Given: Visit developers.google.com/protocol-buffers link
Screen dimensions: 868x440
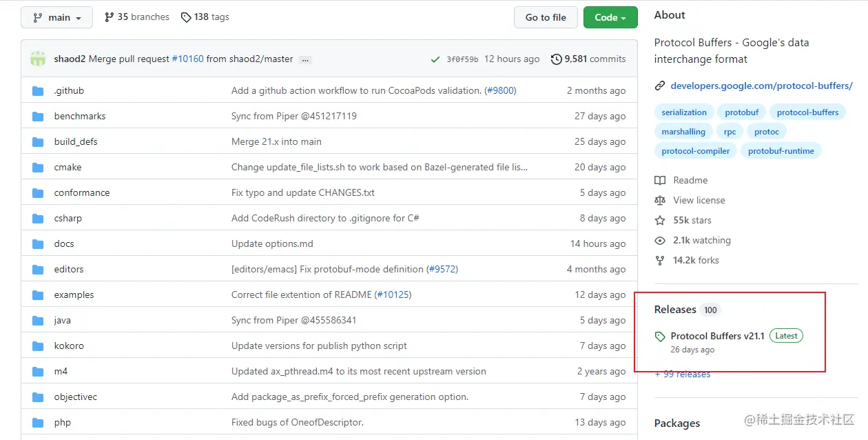Looking at the screenshot, I should coord(761,86).
